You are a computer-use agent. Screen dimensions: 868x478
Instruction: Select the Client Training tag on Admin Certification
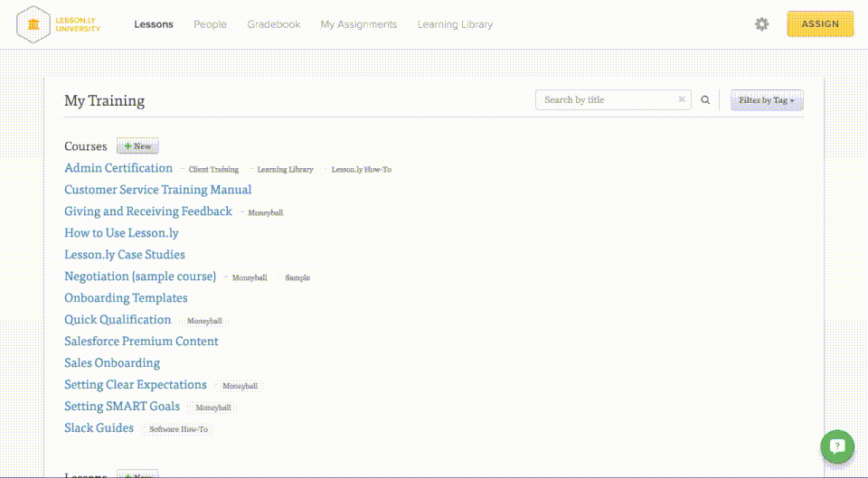[213, 169]
